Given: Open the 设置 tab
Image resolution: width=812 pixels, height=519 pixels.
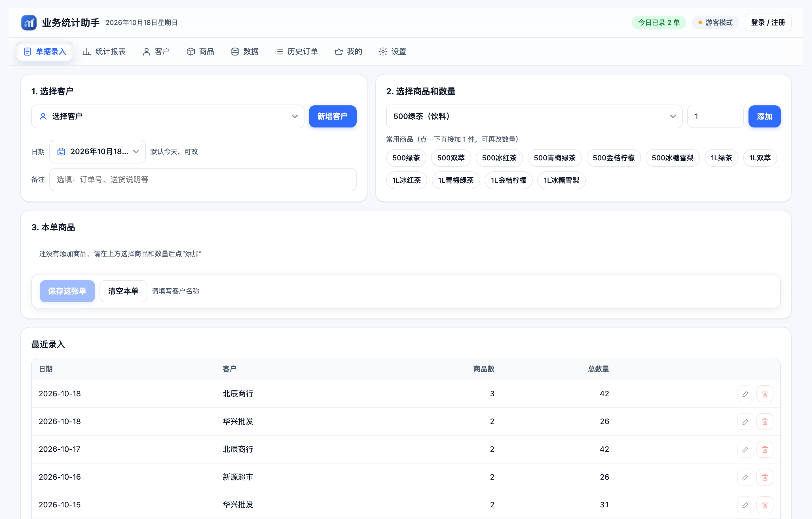Looking at the screenshot, I should click(x=392, y=52).
